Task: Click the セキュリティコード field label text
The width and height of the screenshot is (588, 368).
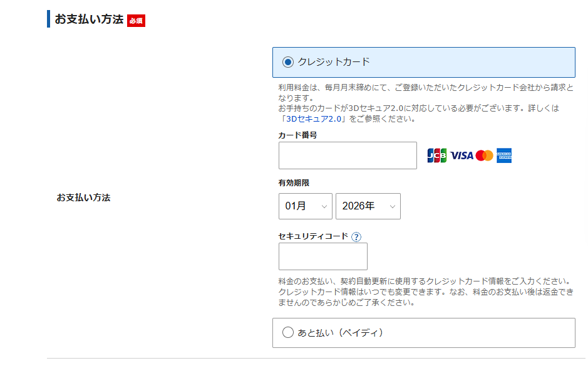Action: 312,236
